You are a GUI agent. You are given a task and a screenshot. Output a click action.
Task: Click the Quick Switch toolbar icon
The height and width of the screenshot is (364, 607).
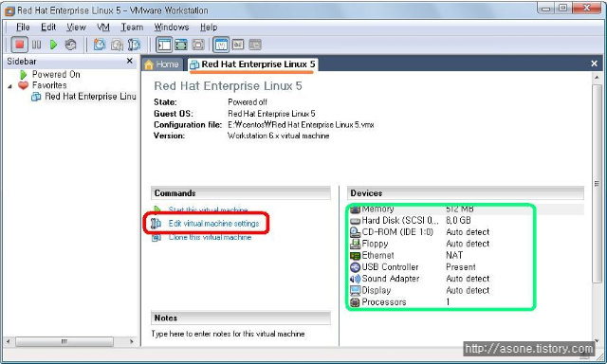[x=181, y=45]
